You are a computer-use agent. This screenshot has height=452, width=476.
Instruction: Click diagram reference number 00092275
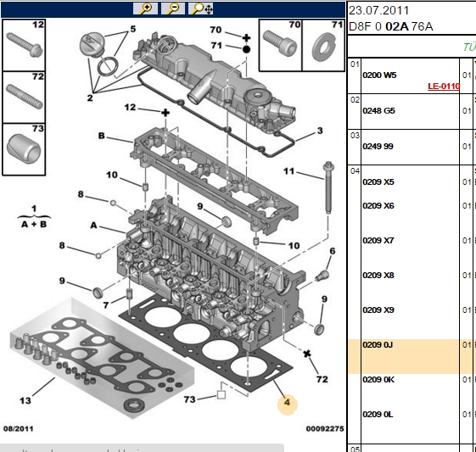[x=325, y=428]
